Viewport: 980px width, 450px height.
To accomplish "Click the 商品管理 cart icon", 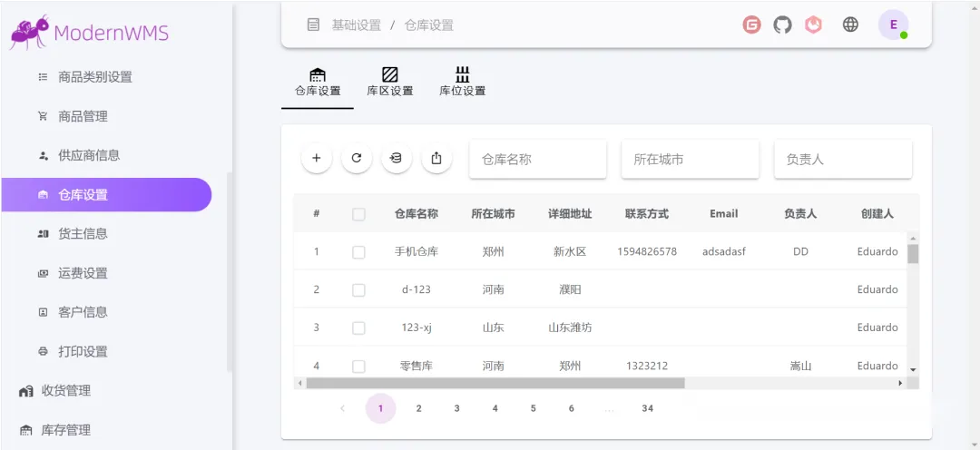I will (44, 116).
